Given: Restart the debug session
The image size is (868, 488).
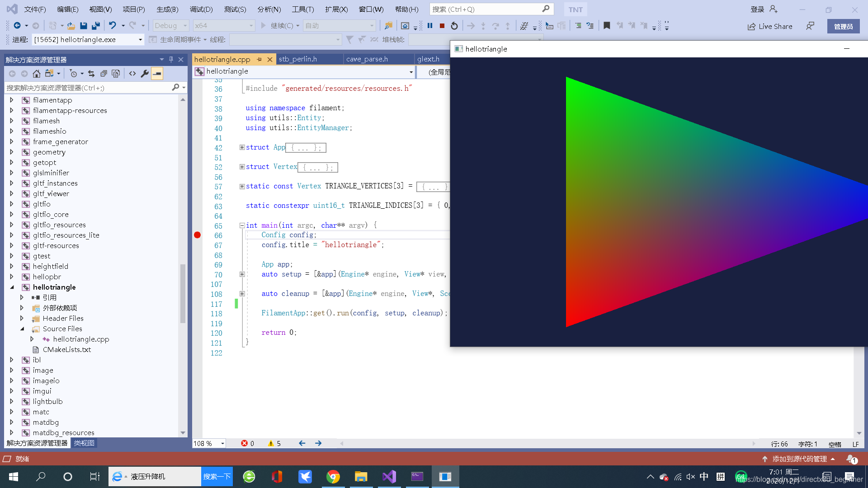Looking at the screenshot, I should coord(454,26).
